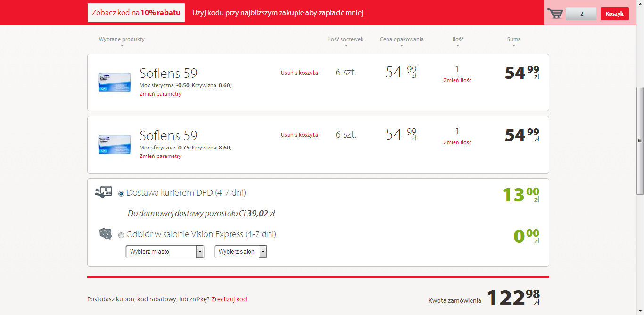Click the Użyj kodu przy najbliższym zakupie banner text

pos(278,13)
